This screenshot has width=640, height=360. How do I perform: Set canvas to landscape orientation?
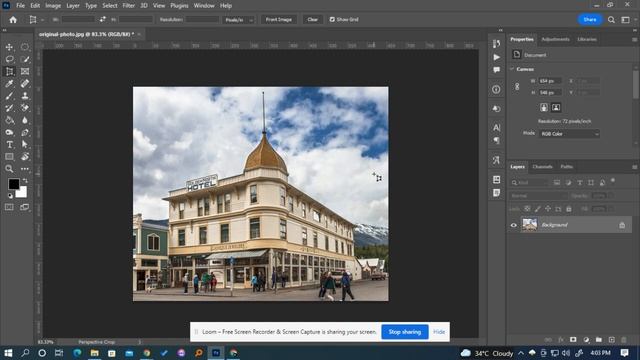pyautogui.click(x=556, y=107)
